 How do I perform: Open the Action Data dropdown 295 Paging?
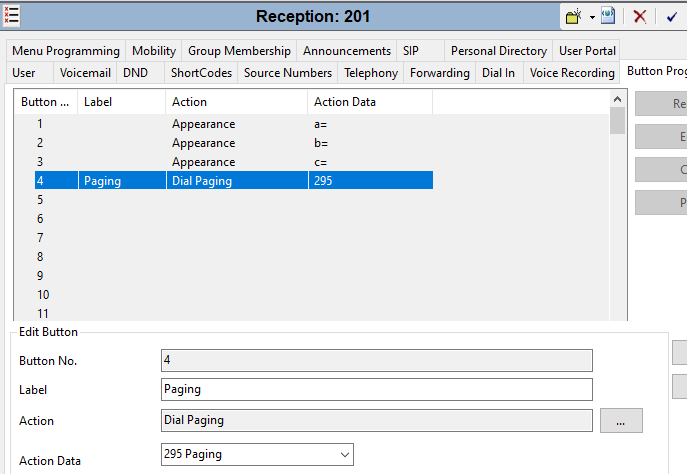(x=257, y=454)
